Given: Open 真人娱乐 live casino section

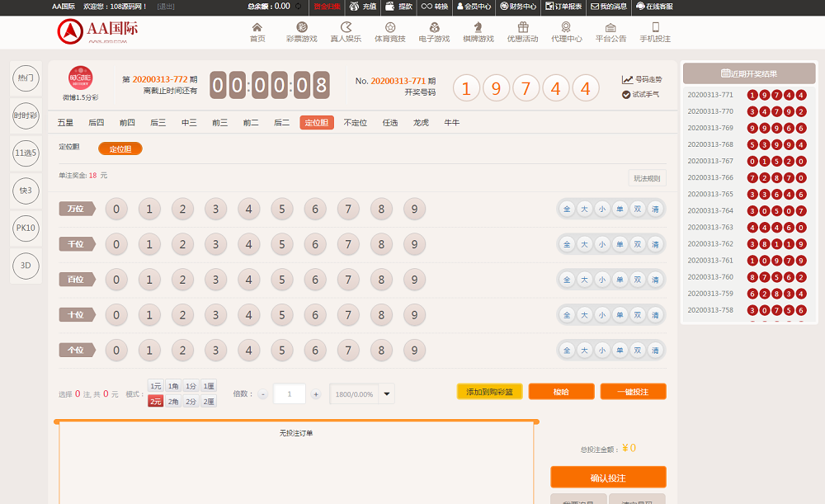Looking at the screenshot, I should [346, 32].
